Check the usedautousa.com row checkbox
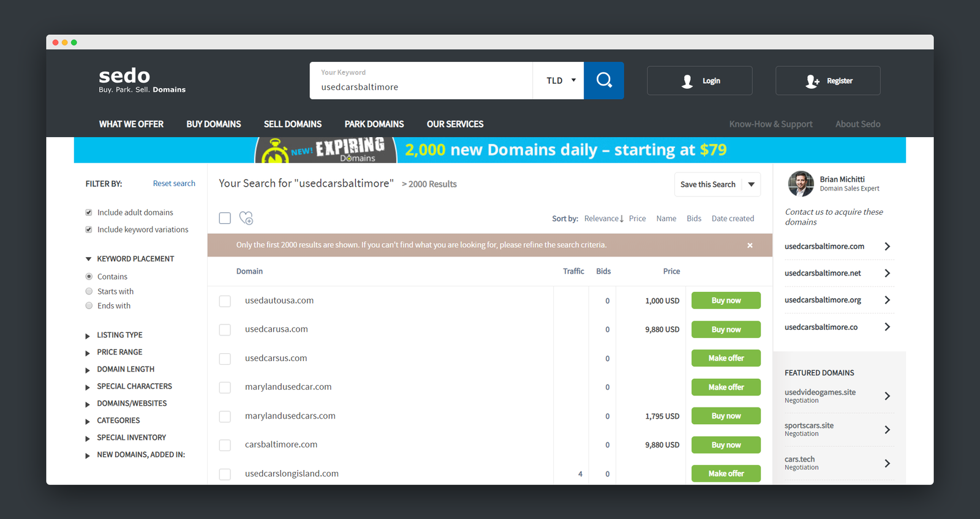 pyautogui.click(x=225, y=301)
